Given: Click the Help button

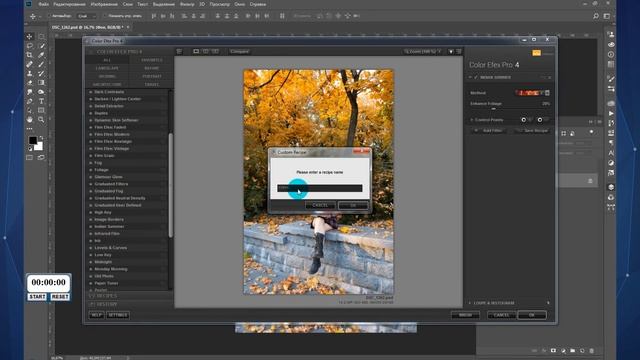Looking at the screenshot, I should [96, 315].
